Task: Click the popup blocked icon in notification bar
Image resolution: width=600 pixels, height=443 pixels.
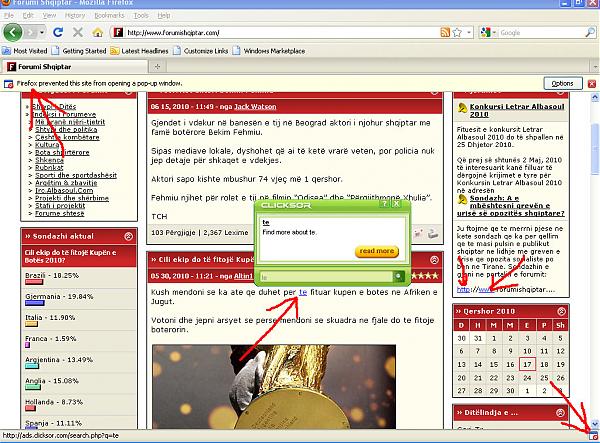Action: pyautogui.click(x=8, y=84)
